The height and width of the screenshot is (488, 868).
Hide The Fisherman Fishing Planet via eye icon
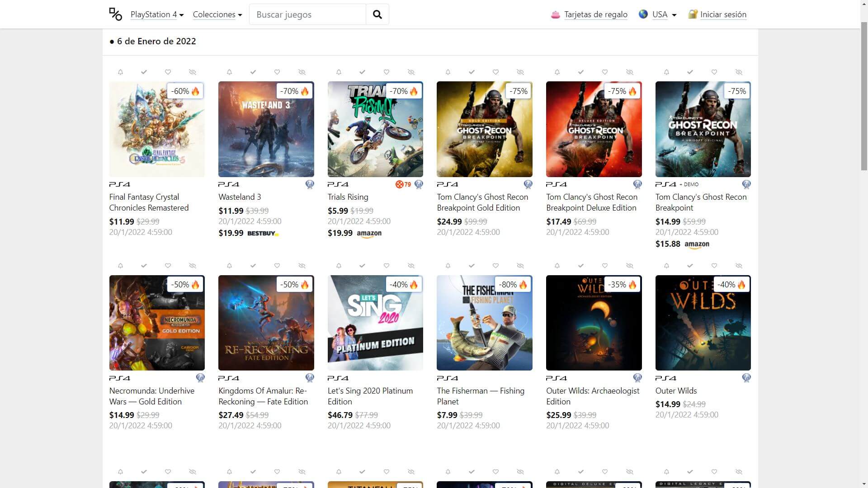click(520, 266)
